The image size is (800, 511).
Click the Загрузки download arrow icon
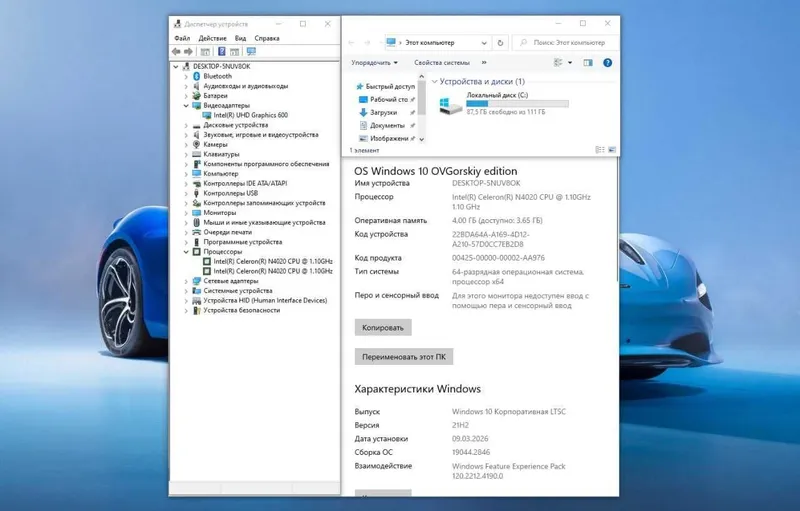363,112
